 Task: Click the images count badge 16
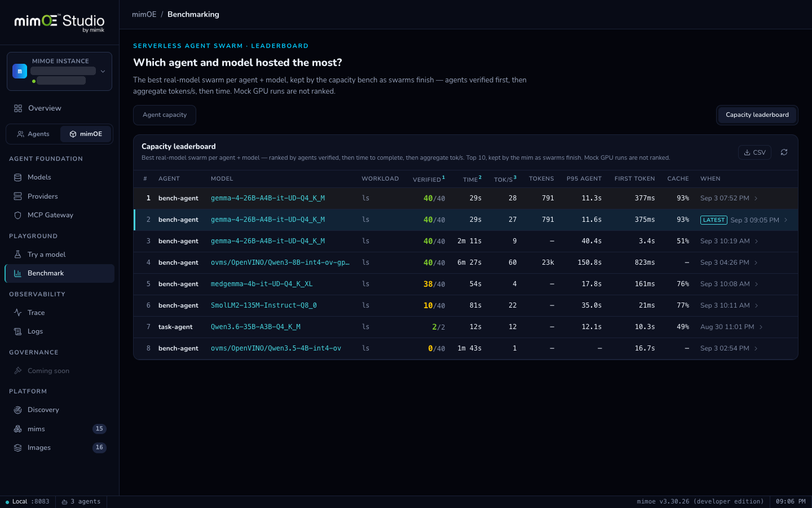coord(99,448)
